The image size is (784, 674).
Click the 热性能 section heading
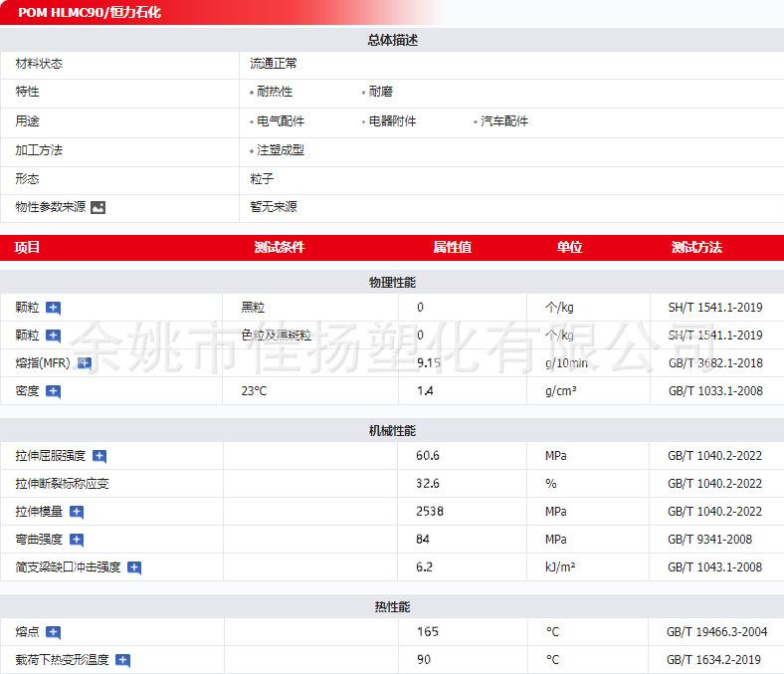pyautogui.click(x=393, y=607)
